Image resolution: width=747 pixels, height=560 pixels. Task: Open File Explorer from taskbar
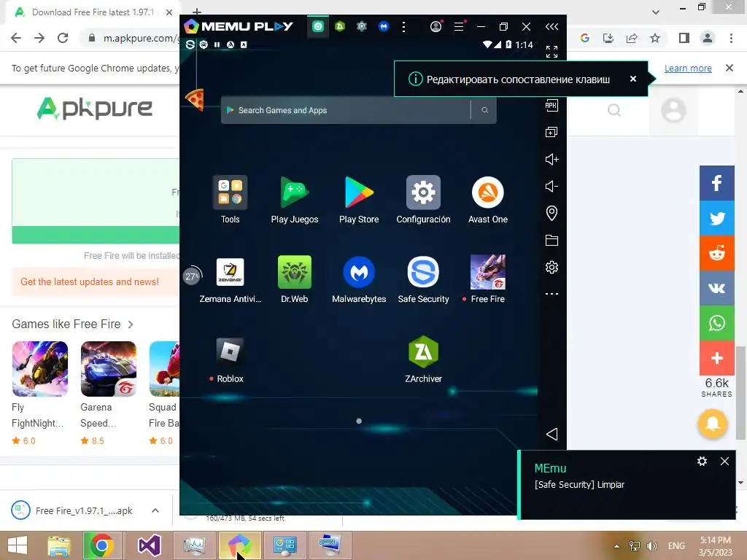point(59,545)
